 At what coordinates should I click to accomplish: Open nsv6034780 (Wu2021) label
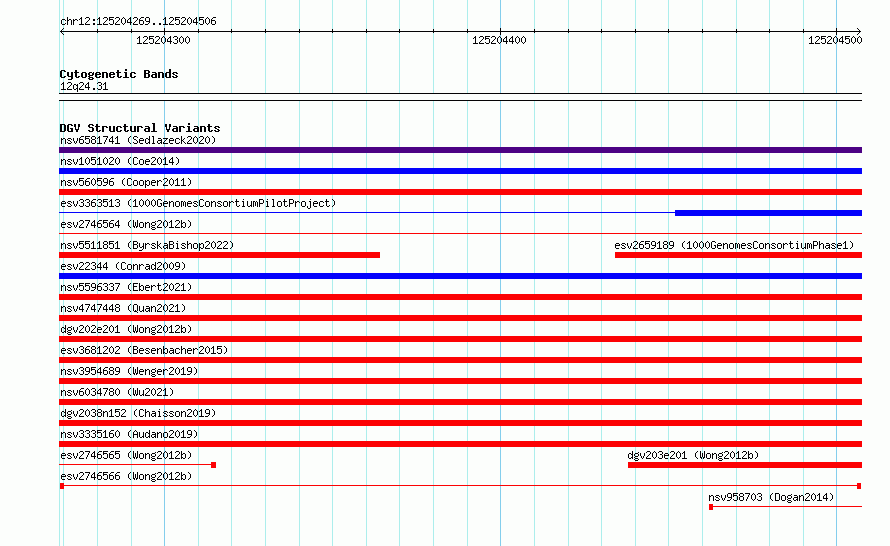point(117,392)
